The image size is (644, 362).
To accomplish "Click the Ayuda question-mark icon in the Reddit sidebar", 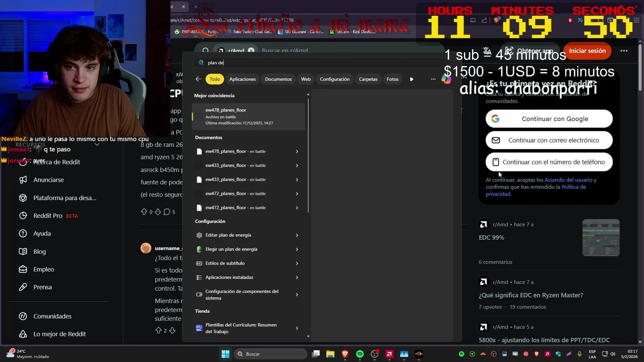I will coord(23,233).
